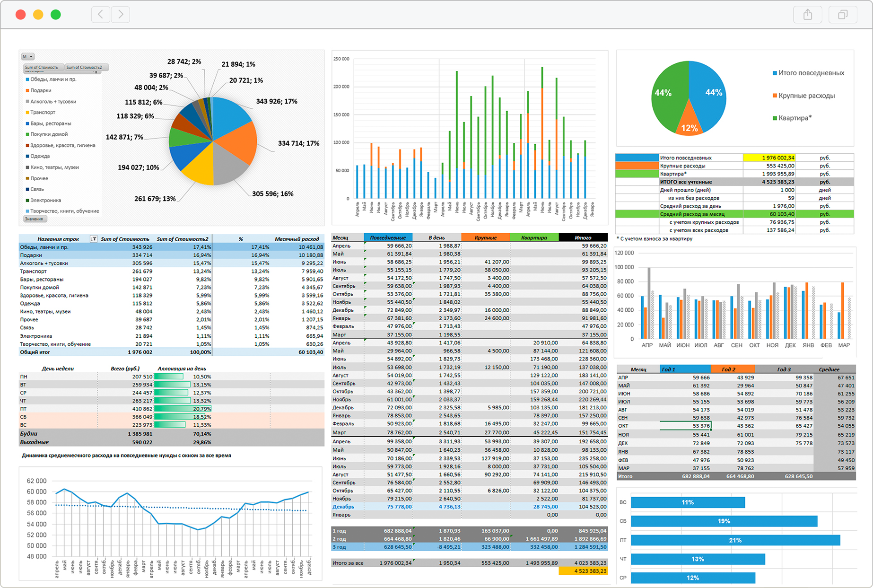
Task: Click the ПТ data bar showing 20,79%
Action: click(x=183, y=409)
